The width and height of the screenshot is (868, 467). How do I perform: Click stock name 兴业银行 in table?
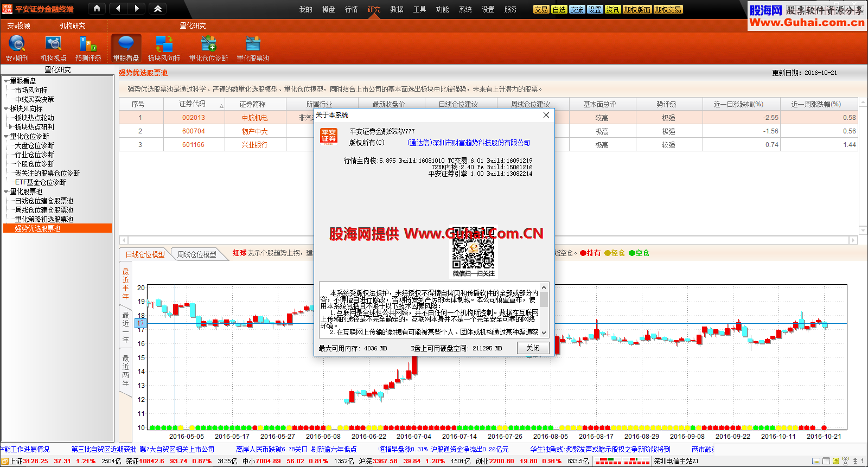(x=254, y=145)
